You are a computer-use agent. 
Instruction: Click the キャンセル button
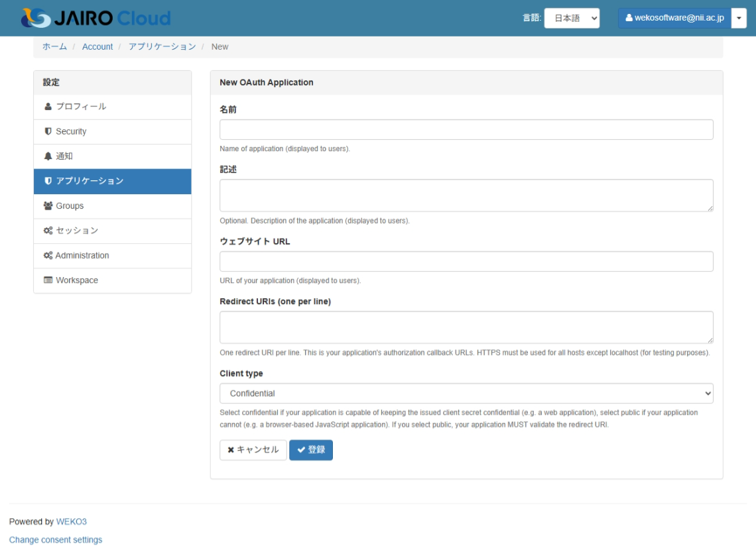point(253,450)
